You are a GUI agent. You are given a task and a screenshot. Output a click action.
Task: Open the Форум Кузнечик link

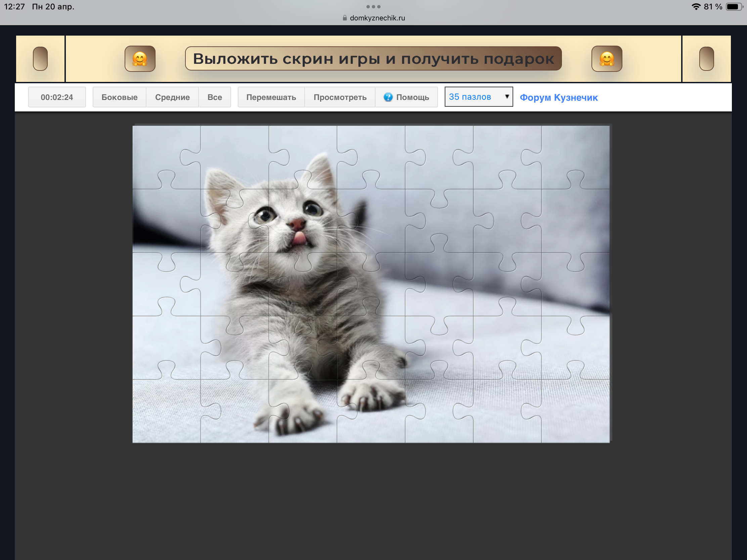tap(559, 98)
